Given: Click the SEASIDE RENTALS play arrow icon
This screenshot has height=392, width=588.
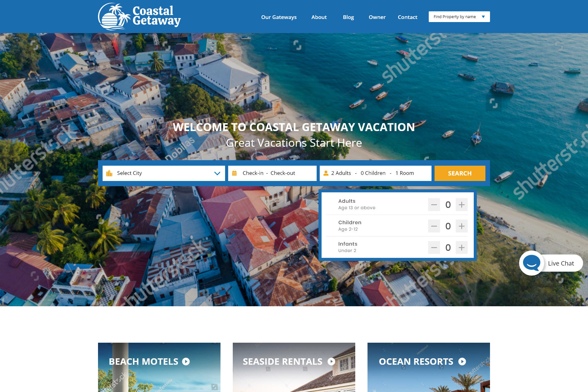Looking at the screenshot, I should tap(333, 361).
